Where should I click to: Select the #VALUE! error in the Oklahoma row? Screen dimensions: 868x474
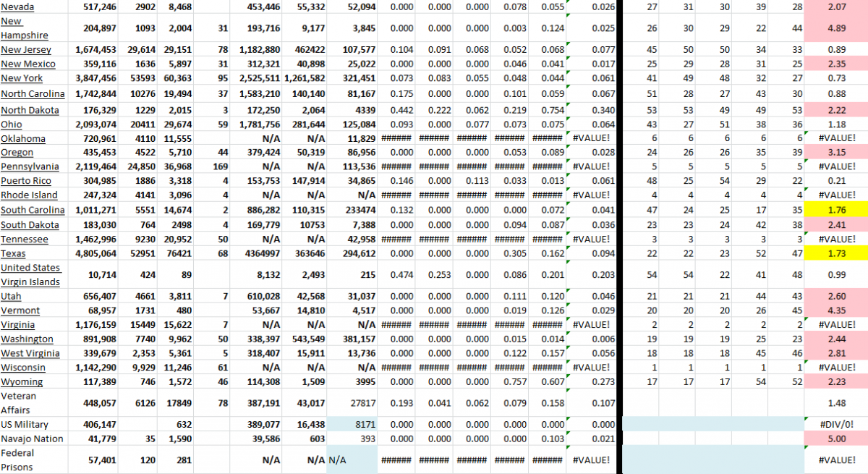click(x=592, y=138)
